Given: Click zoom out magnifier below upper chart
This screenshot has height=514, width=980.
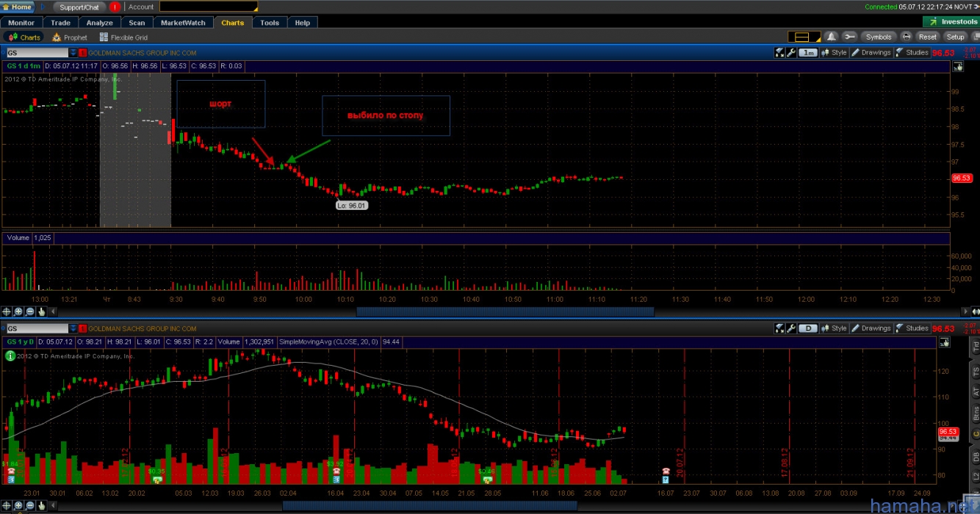Looking at the screenshot, I should tap(30, 311).
